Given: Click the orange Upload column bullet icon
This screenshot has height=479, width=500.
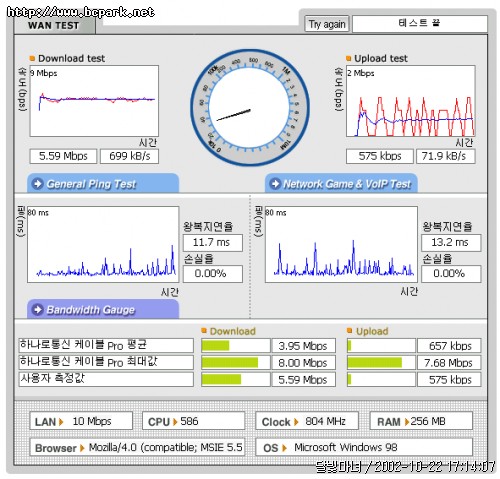Looking at the screenshot, I should click(x=350, y=330).
